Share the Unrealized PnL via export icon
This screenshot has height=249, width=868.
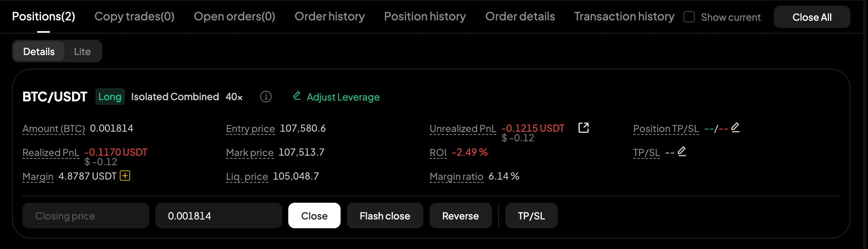point(584,128)
